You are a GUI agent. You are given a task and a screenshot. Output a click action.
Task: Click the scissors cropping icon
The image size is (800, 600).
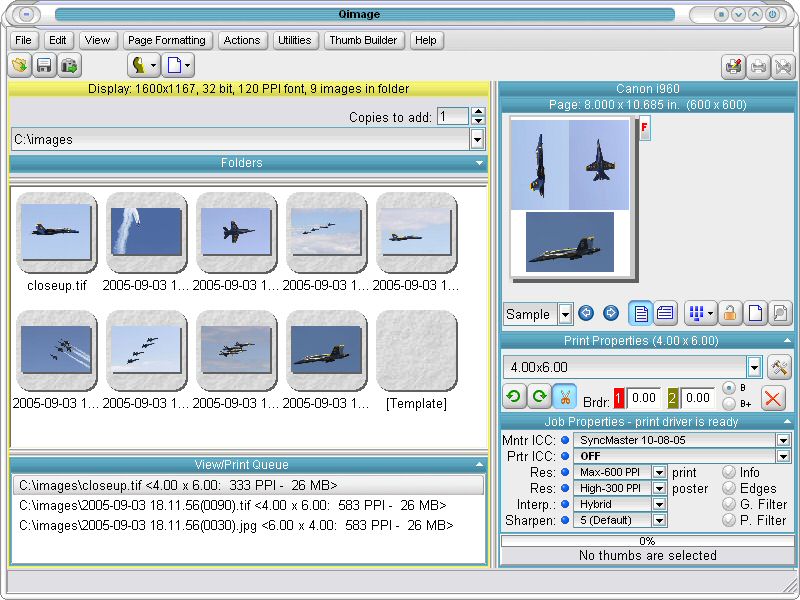(x=565, y=397)
